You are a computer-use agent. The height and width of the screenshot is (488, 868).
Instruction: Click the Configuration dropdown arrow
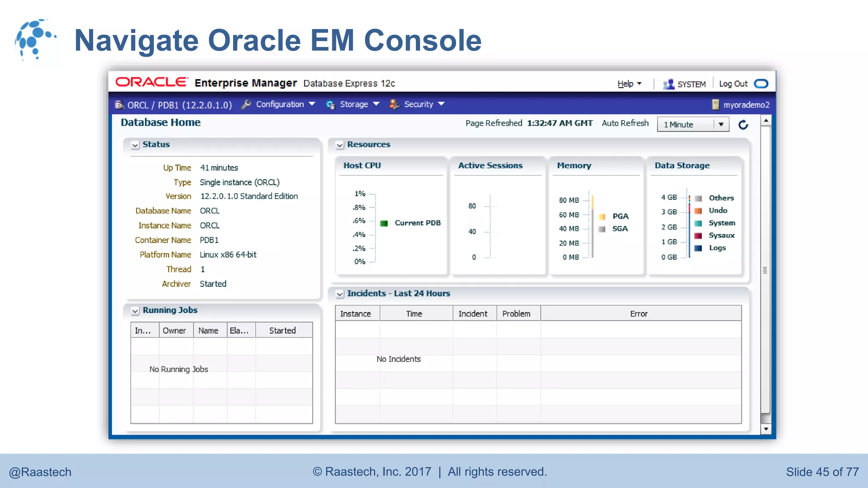tap(312, 104)
